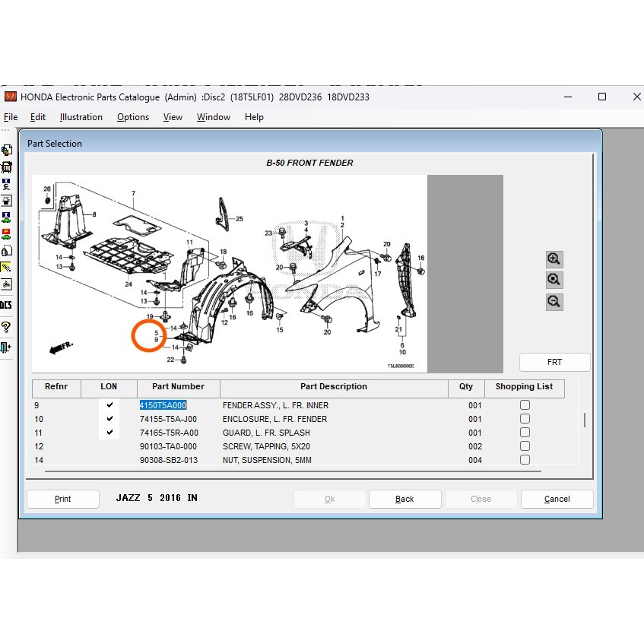Tick the shopping list checkbox for FENDER ASSY.
This screenshot has height=644, width=644.
click(x=525, y=405)
